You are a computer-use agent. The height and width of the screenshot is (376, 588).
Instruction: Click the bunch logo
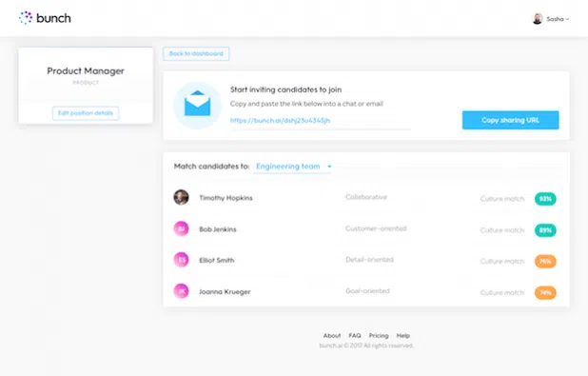click(45, 18)
